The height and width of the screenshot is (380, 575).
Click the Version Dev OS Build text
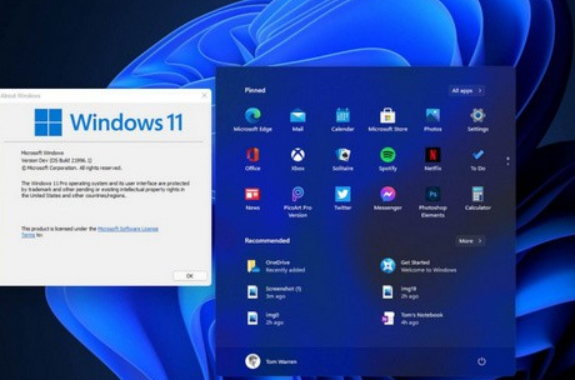point(56,160)
